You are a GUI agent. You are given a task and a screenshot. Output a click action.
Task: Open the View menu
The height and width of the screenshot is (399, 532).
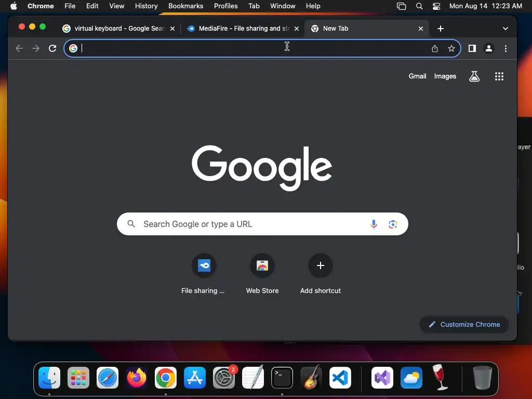coord(116,6)
